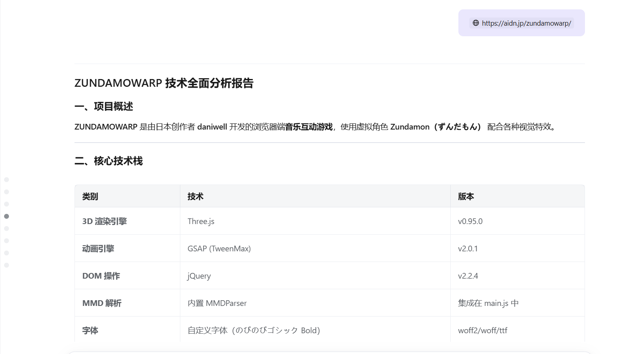Select the sixth outline navigation dot
Viewport: 644px width, 354px height.
point(7,241)
